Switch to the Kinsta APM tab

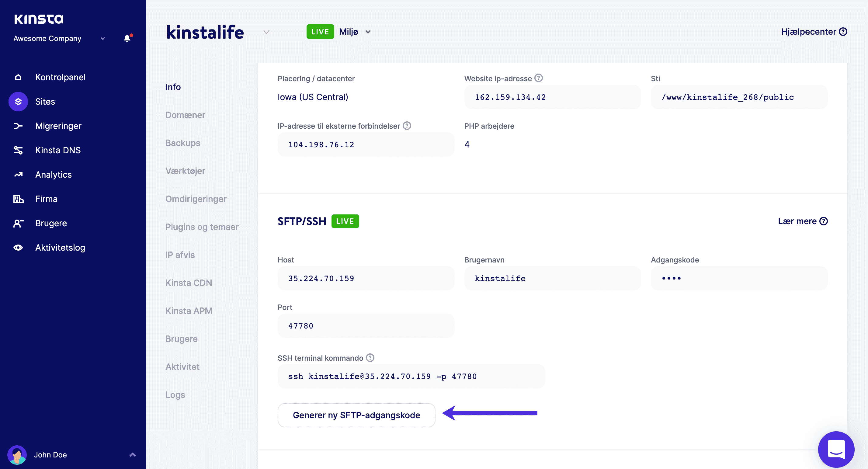click(189, 311)
